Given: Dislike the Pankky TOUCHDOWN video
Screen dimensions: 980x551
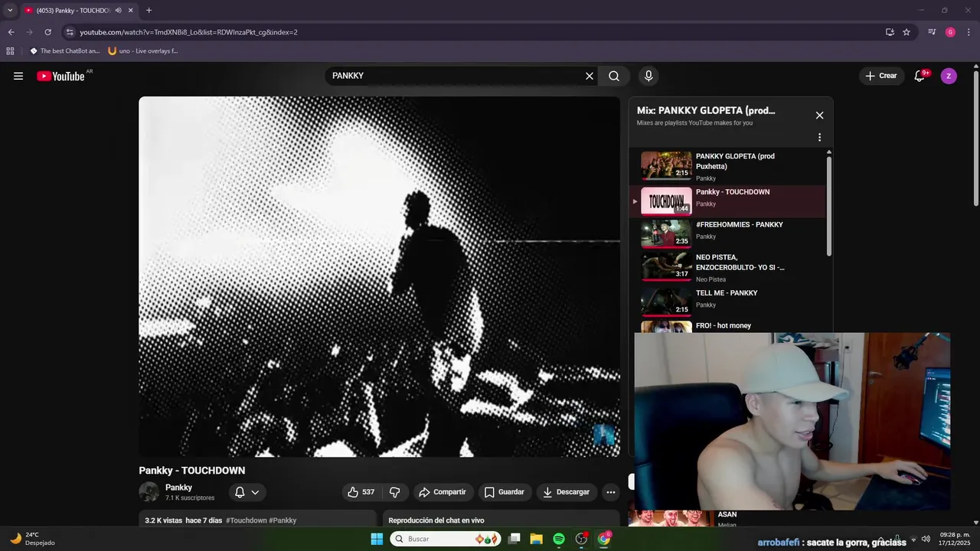Looking at the screenshot, I should click(395, 492).
